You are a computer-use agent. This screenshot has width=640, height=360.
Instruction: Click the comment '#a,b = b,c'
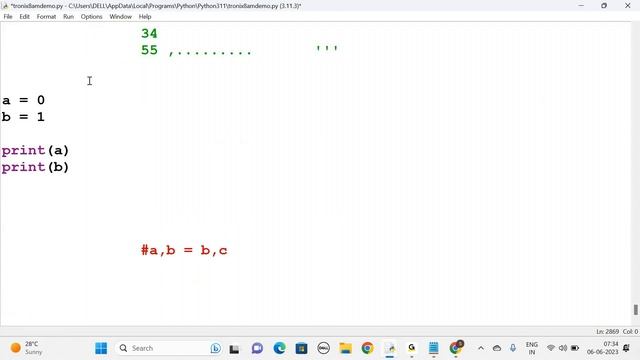coord(184,250)
